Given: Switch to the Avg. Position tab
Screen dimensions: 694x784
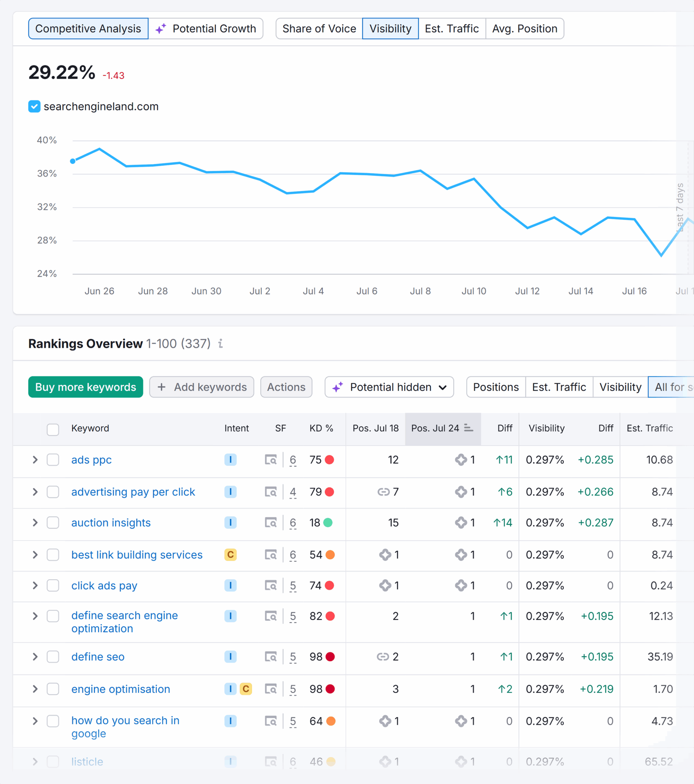Looking at the screenshot, I should coord(525,28).
